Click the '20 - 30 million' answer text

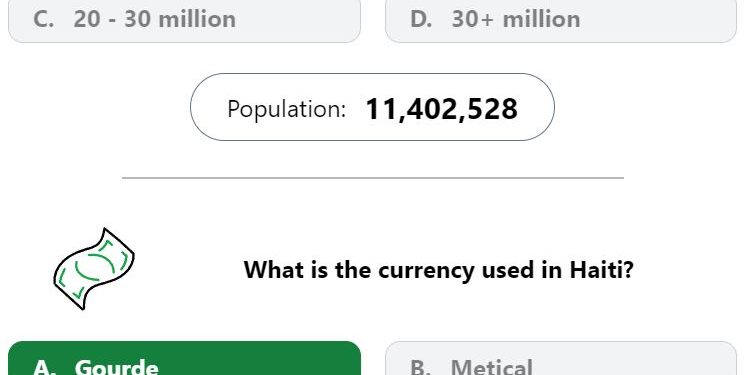click(x=155, y=19)
